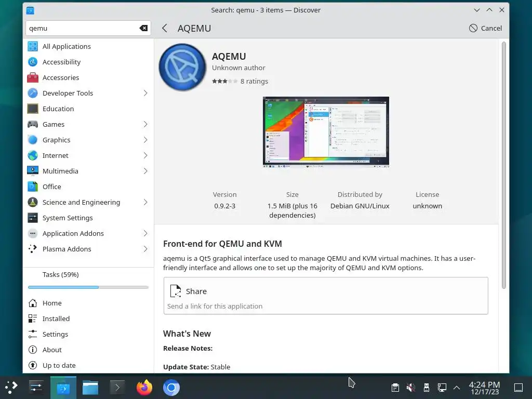Click the tasks progress bar

tap(88, 287)
